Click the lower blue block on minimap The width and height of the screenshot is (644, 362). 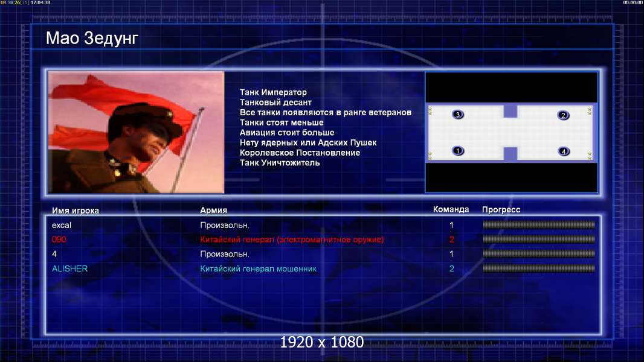tap(510, 153)
